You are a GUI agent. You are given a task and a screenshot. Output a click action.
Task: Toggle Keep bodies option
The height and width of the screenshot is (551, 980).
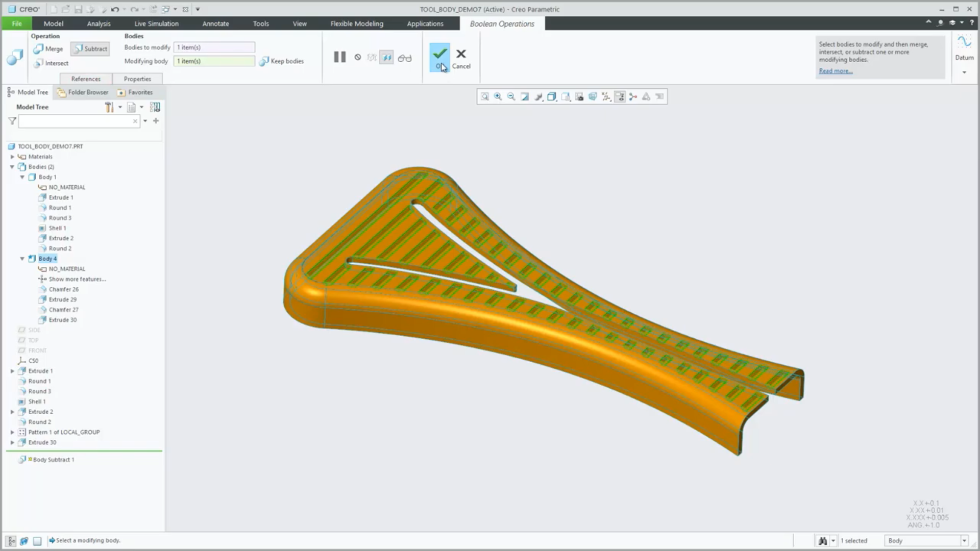point(281,61)
